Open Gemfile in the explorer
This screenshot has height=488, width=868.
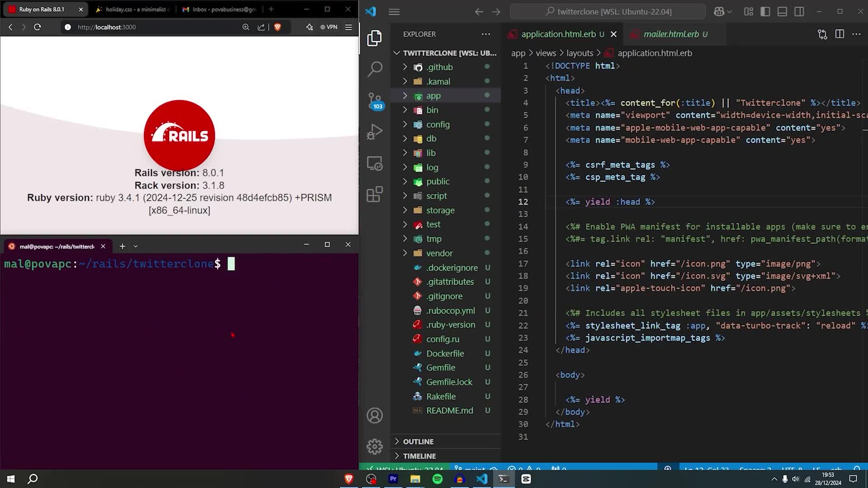pos(440,368)
